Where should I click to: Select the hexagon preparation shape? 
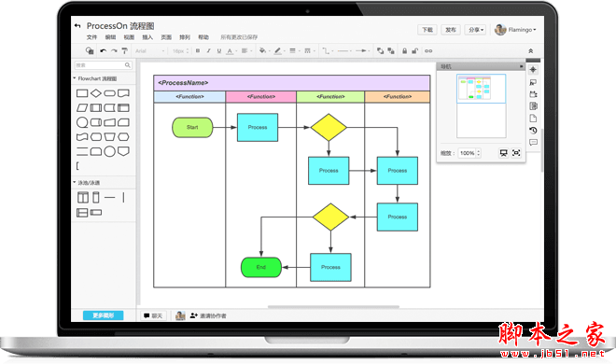pos(123,137)
